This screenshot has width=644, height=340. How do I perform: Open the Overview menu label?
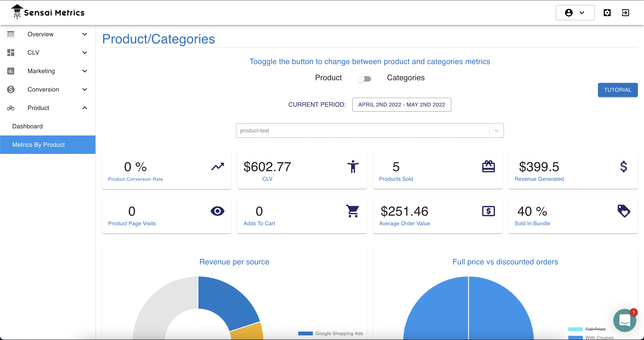40,34
